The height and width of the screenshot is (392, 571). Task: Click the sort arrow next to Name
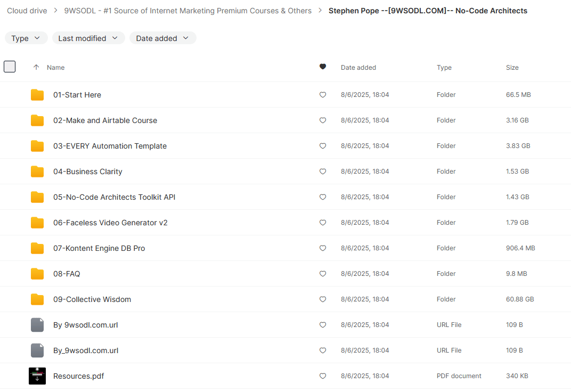pyautogui.click(x=36, y=68)
